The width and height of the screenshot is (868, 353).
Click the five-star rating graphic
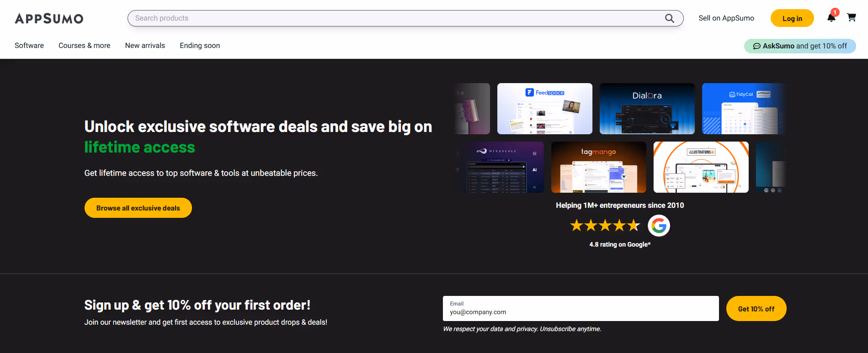[605, 225]
